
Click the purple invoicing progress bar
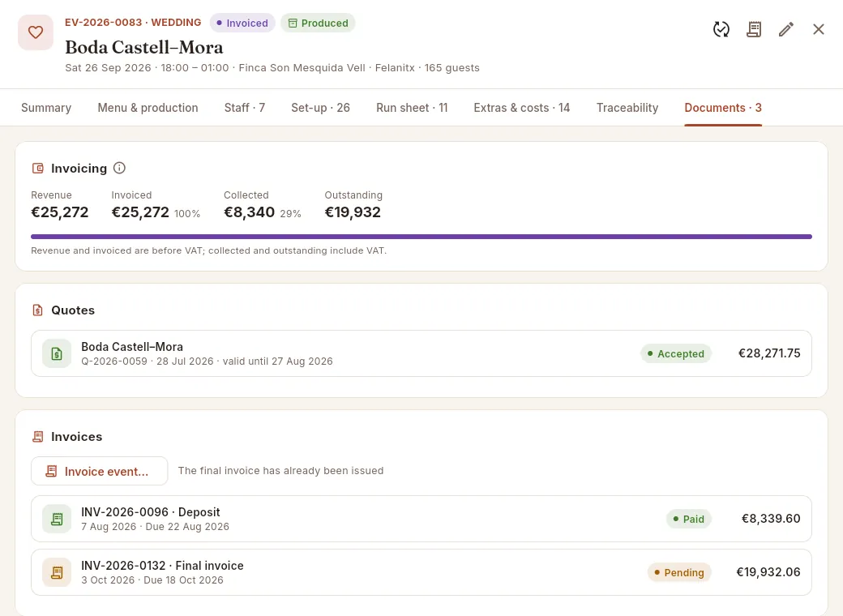click(x=421, y=237)
